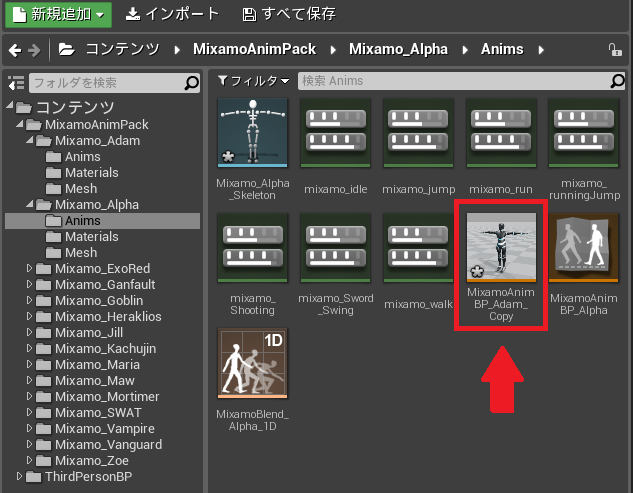The width and height of the screenshot is (633, 493).
Task: Expand arrow after コンテンツ breadcrumb
Action: [x=177, y=50]
